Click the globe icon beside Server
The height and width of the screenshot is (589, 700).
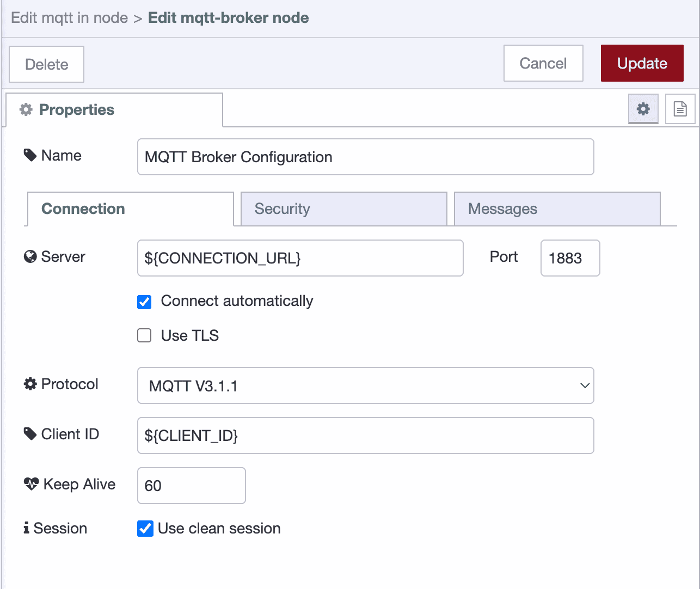pos(30,256)
